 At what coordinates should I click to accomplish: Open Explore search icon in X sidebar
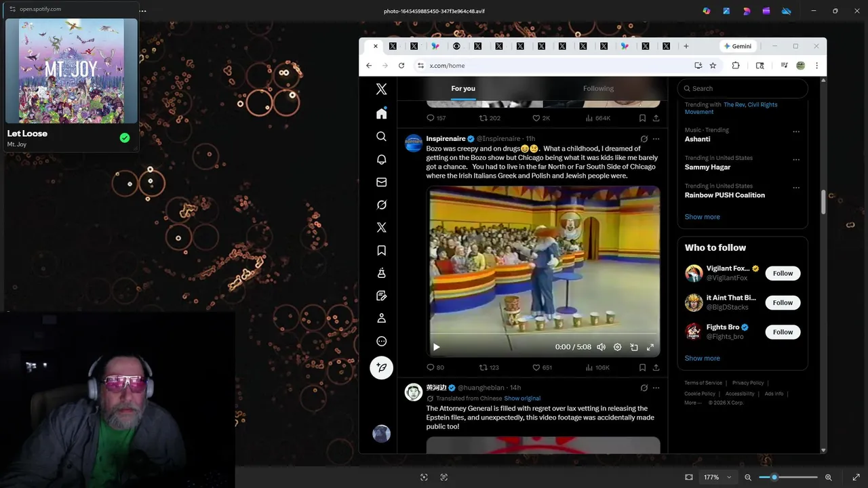381,136
